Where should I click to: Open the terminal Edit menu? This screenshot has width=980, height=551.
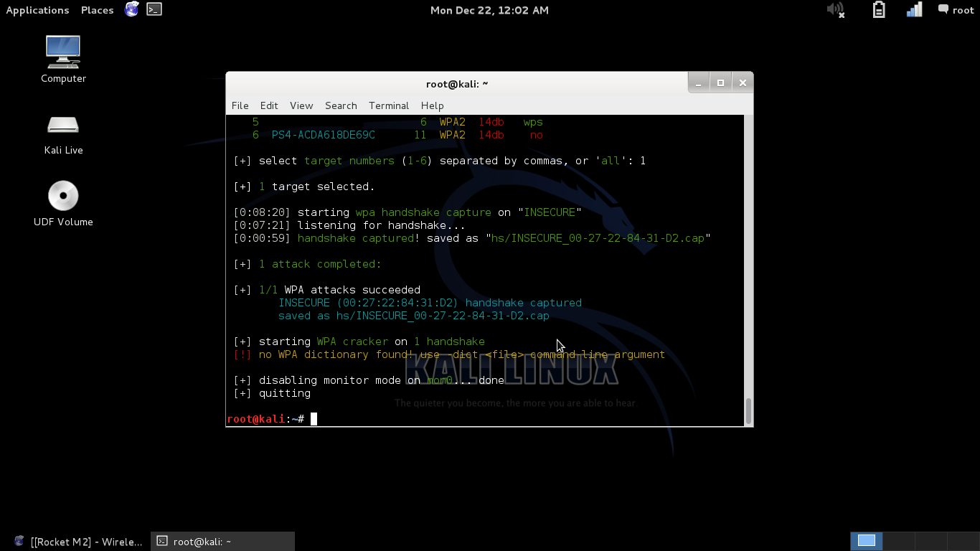(269, 105)
